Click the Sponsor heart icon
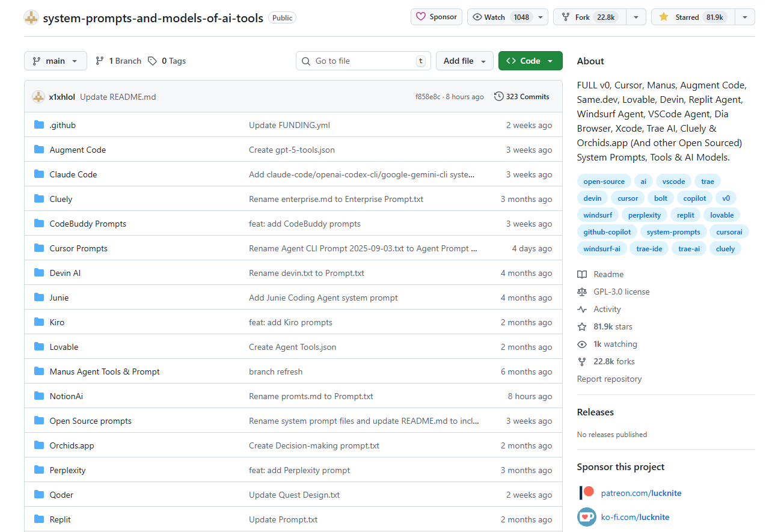Screen dimensions: 775x532 click(x=423, y=17)
